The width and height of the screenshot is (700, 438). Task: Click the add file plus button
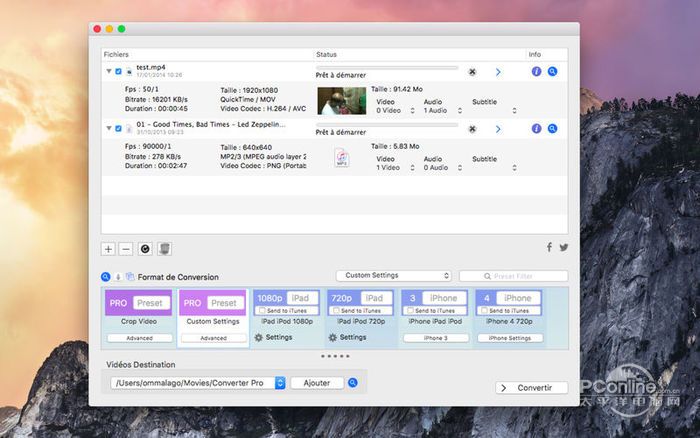[108, 248]
